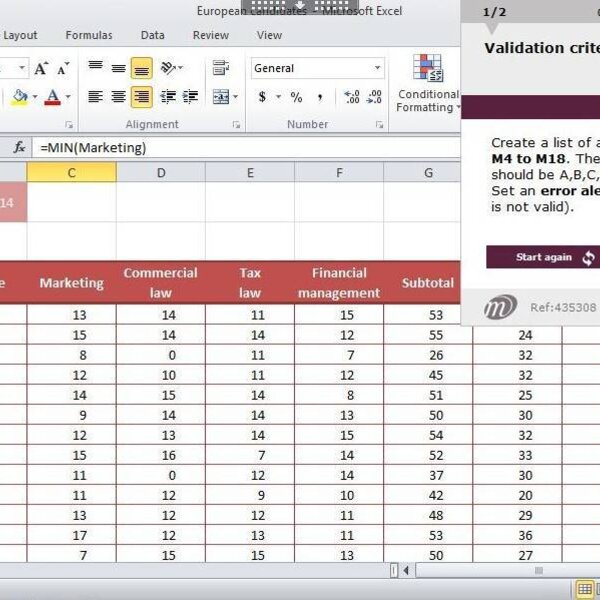This screenshot has width=600, height=600.
Task: Apply Comma Style formatting
Action: click(320, 97)
